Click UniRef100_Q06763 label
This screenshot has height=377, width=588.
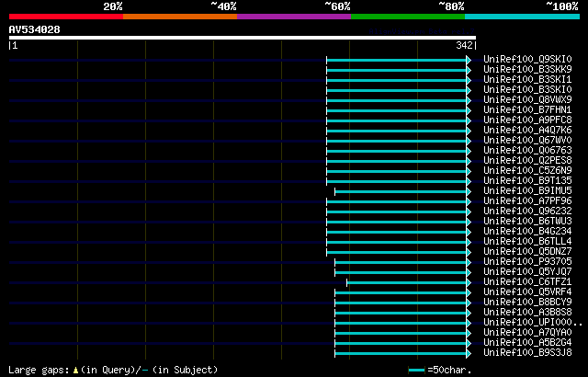[x=527, y=151]
